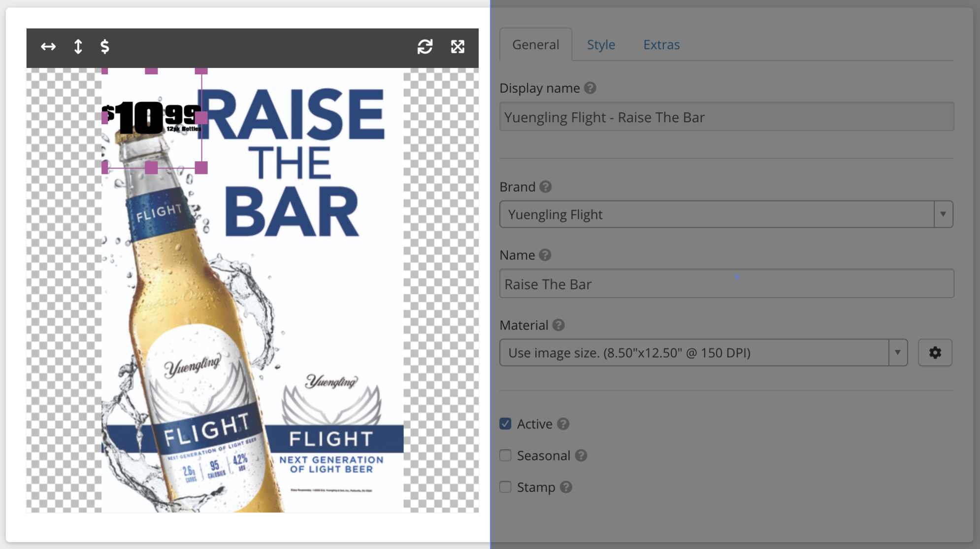
Task: Click help icon next to Brand
Action: point(545,187)
